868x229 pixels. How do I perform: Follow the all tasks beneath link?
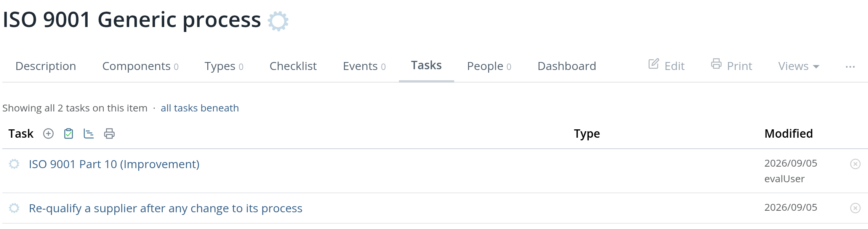point(200,108)
